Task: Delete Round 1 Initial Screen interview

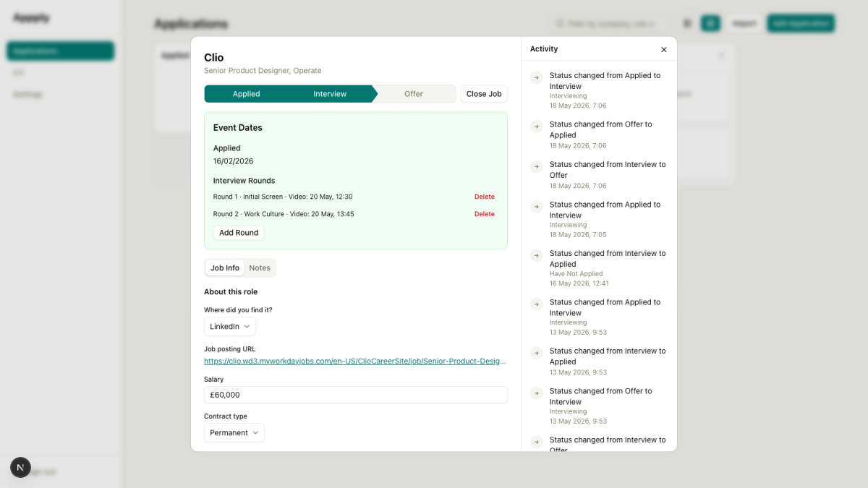Action: (x=485, y=197)
